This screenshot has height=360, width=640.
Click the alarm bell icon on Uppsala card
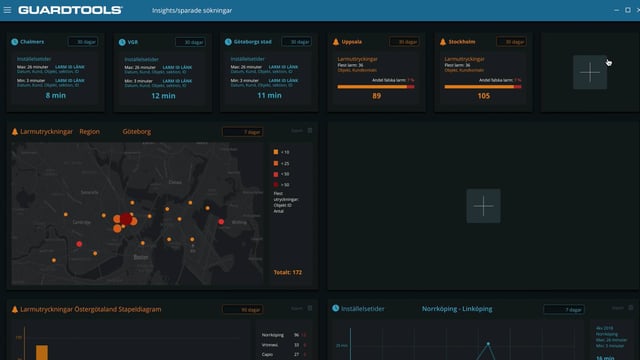[336, 42]
